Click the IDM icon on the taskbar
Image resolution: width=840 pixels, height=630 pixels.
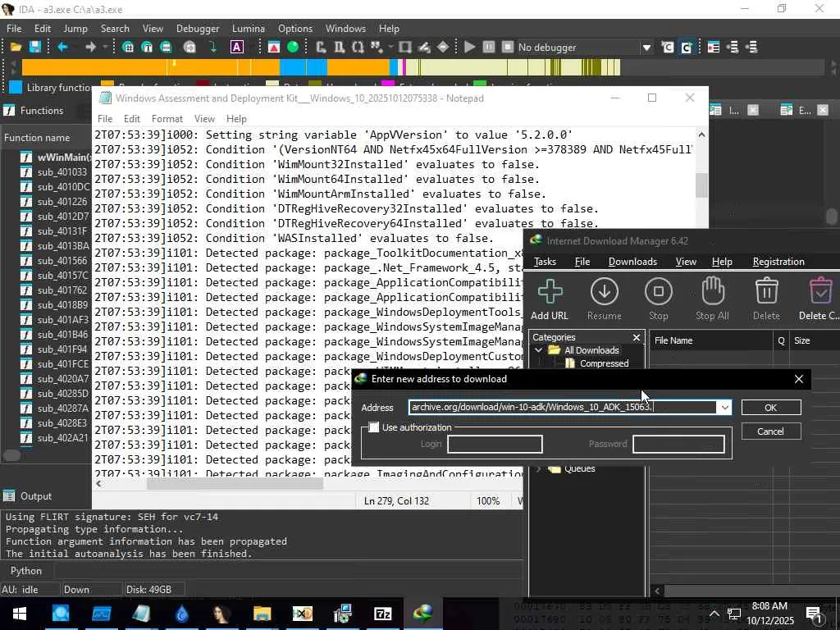coord(422,614)
